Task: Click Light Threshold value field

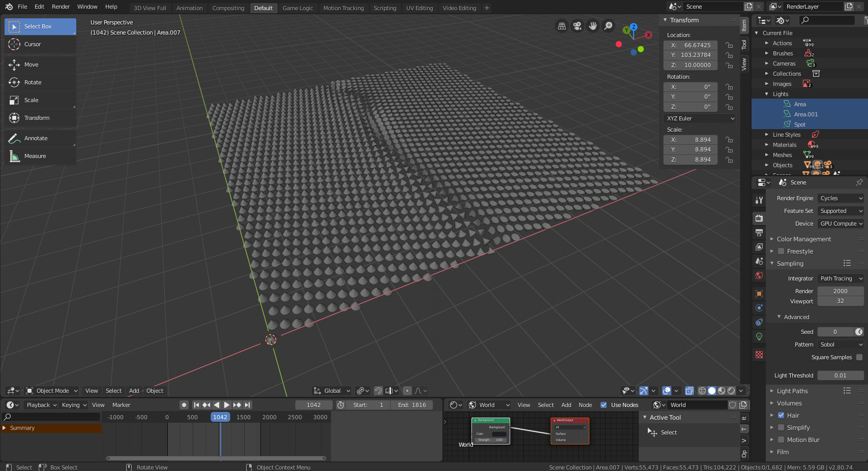Action: (x=841, y=375)
